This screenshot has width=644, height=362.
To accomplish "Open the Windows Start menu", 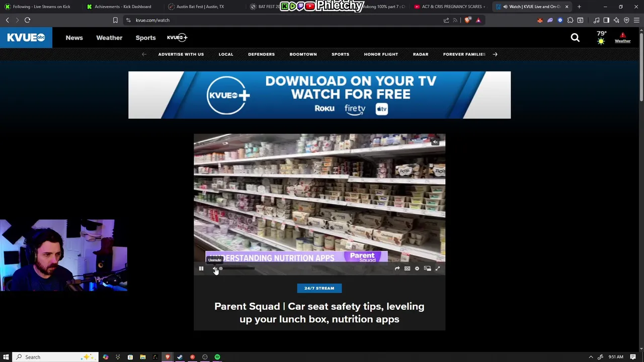I will (x=6, y=357).
